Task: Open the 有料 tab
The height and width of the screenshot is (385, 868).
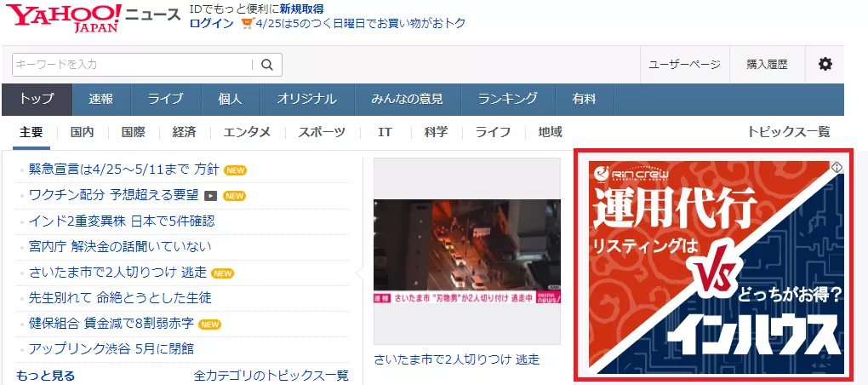Action: point(584,100)
